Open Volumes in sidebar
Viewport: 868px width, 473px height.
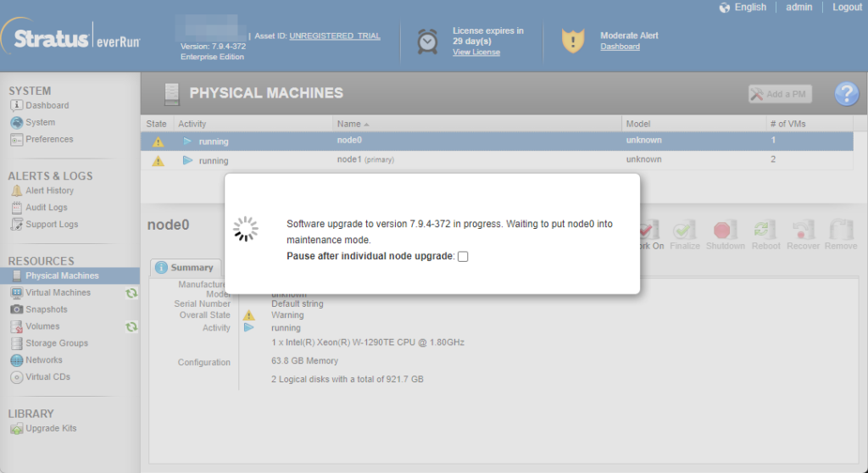coord(42,326)
